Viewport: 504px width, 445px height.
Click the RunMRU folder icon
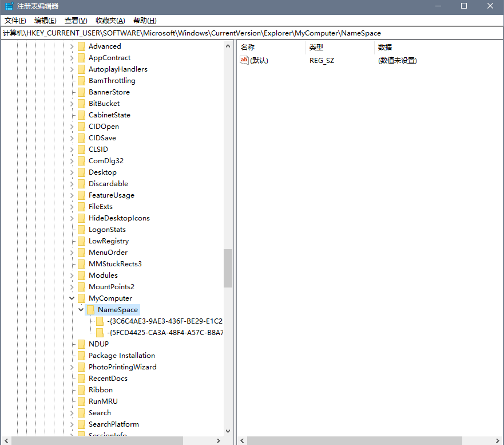coord(81,401)
